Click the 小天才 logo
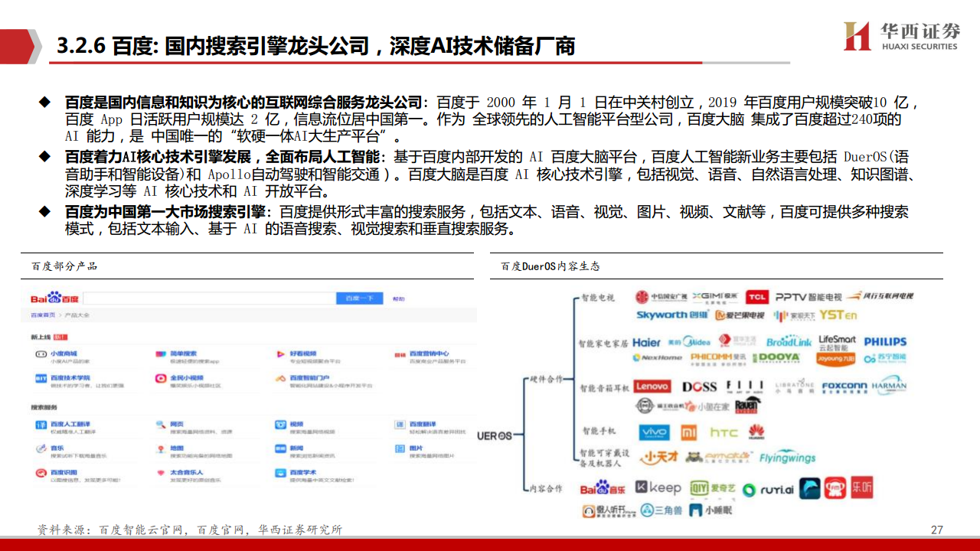Viewport: 980px width, 551px height. click(x=661, y=457)
